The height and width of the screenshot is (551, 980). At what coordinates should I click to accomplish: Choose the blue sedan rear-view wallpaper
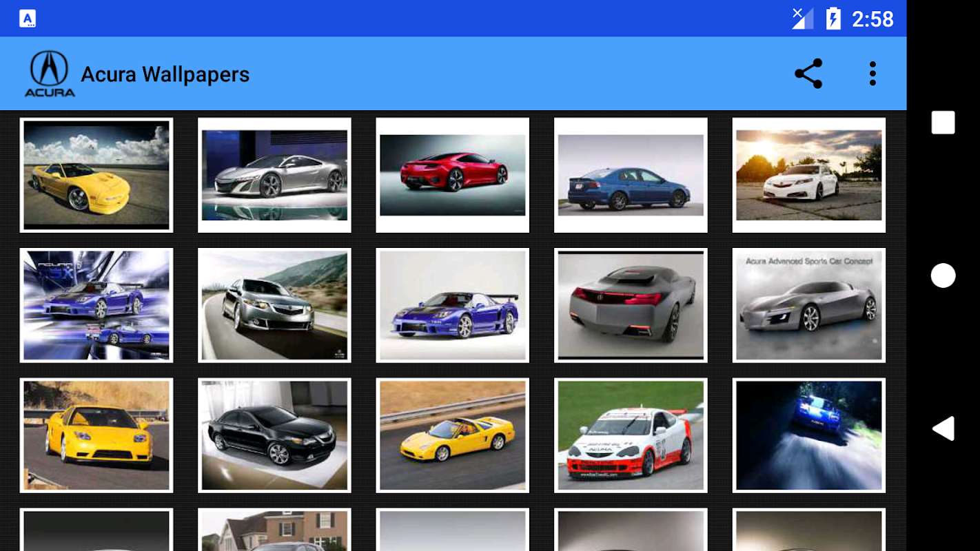pos(631,175)
